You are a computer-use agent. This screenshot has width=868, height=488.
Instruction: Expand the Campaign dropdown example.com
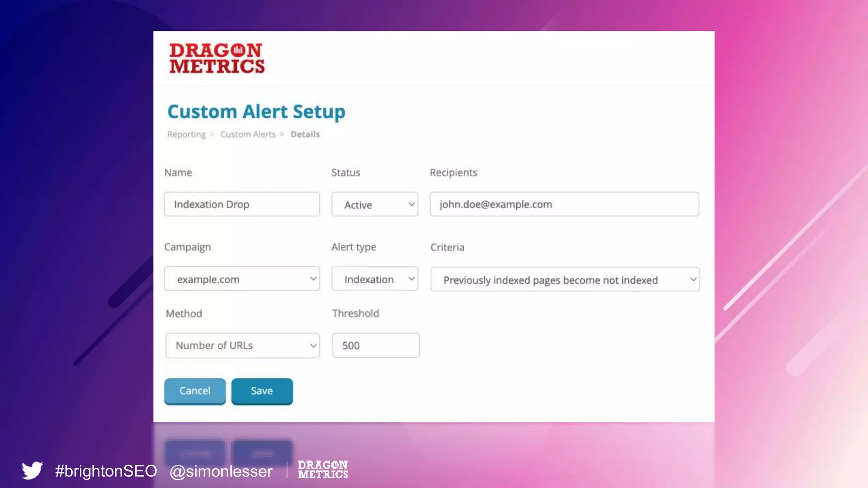242,279
